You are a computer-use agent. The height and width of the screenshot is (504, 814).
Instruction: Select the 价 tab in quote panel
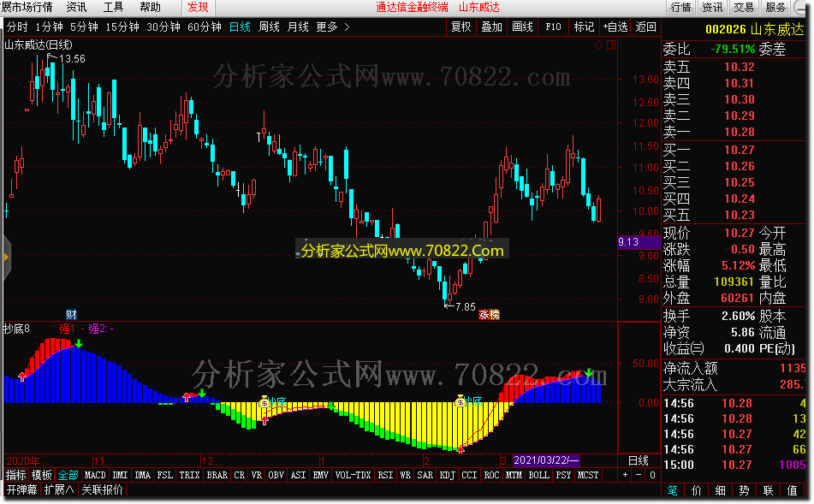pyautogui.click(x=696, y=490)
